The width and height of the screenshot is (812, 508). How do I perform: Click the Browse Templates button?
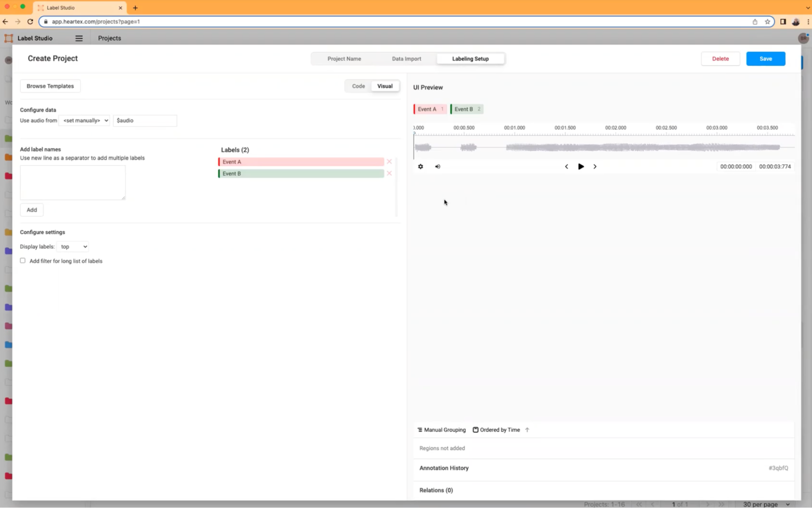click(x=50, y=86)
